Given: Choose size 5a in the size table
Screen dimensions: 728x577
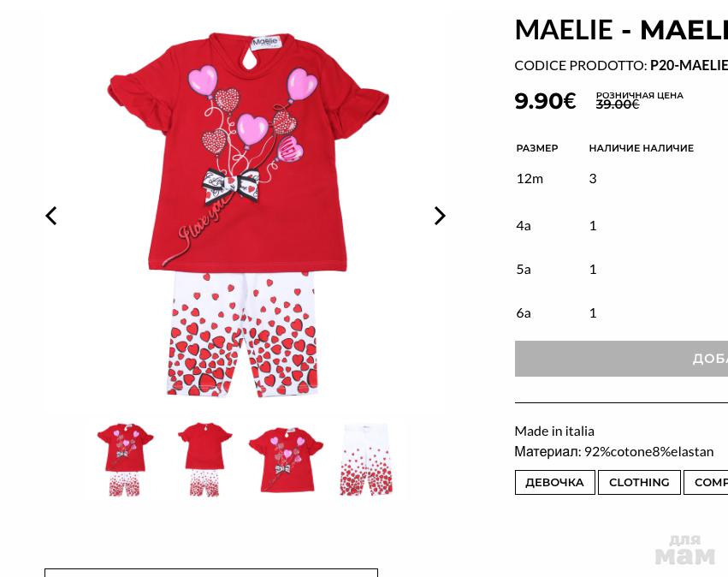Looking at the screenshot, I should [x=524, y=269].
